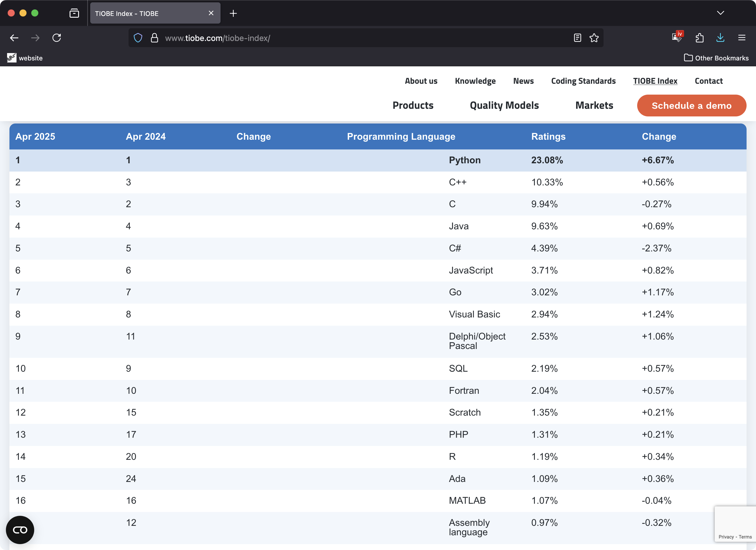This screenshot has height=550, width=756.
Task: Show site security padlock info
Action: (x=154, y=38)
